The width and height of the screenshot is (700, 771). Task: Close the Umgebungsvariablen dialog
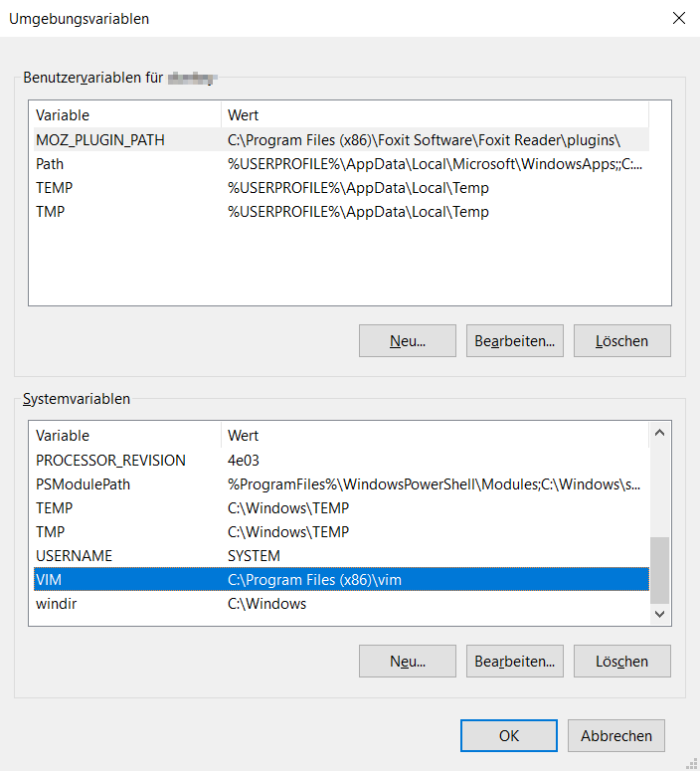[679, 18]
